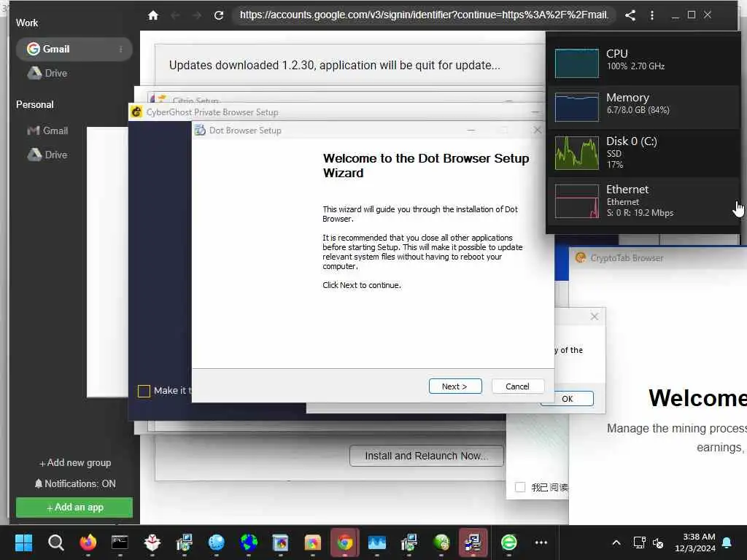Screen dimensions: 747x560
Task: Click the blue graph monitor taskbar icon
Action: tap(377, 542)
